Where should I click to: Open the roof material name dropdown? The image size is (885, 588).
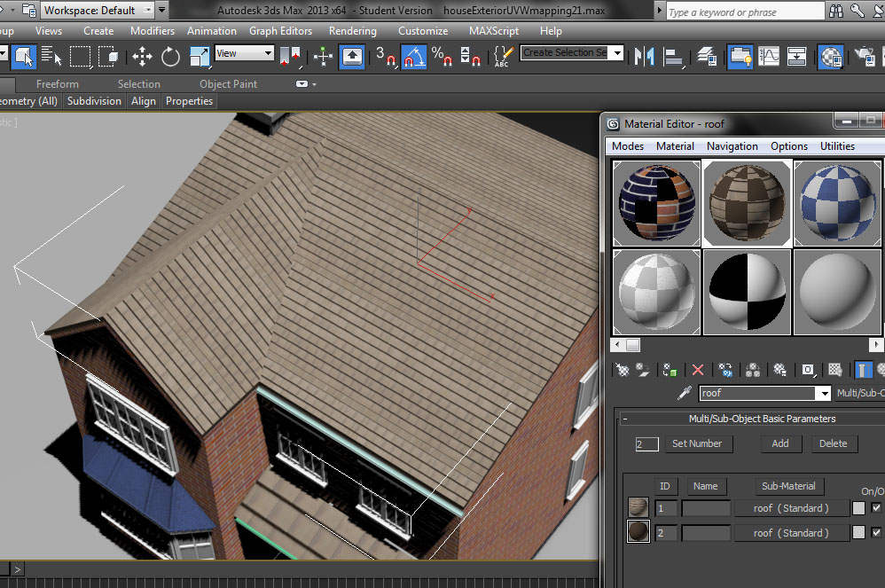(x=824, y=393)
